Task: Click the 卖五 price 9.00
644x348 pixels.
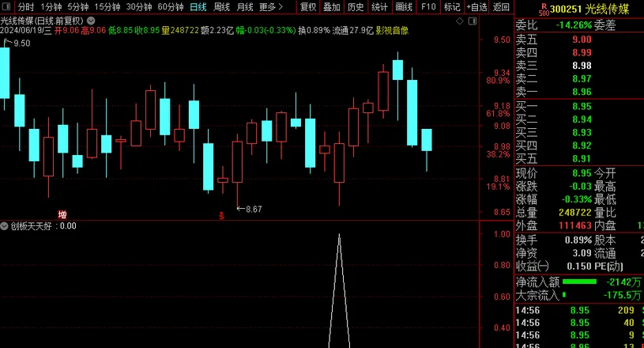Action: click(582, 40)
